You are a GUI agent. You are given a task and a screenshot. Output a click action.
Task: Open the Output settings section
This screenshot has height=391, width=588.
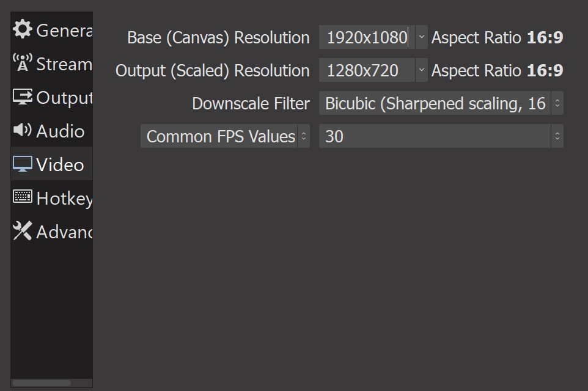click(64, 97)
